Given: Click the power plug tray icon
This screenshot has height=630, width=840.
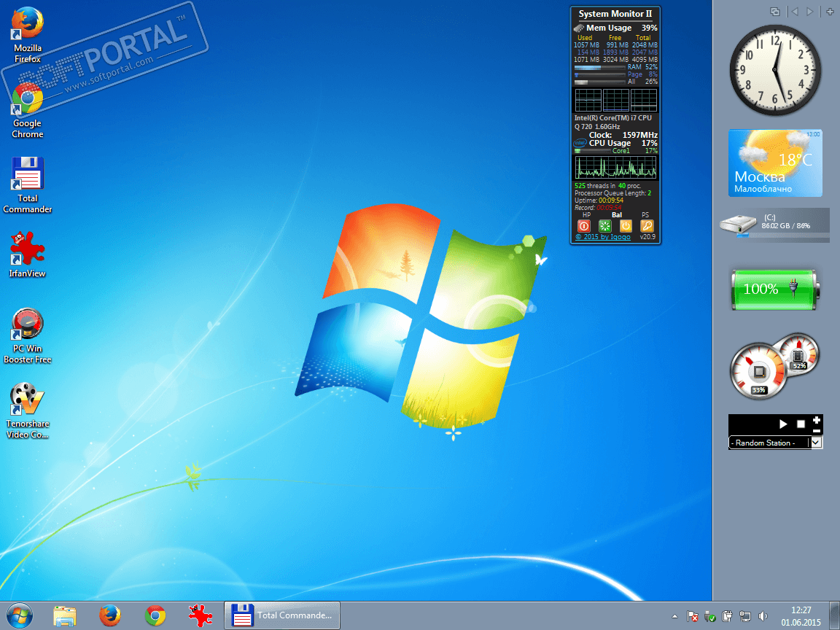Looking at the screenshot, I should [727, 617].
